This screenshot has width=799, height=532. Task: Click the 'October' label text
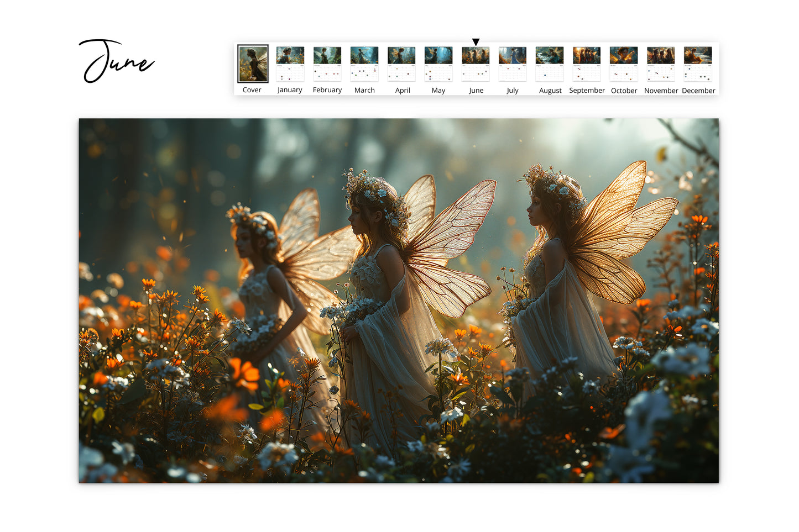[x=624, y=91]
